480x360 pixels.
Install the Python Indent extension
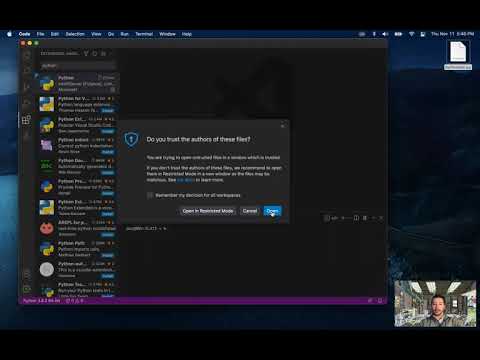(108, 152)
